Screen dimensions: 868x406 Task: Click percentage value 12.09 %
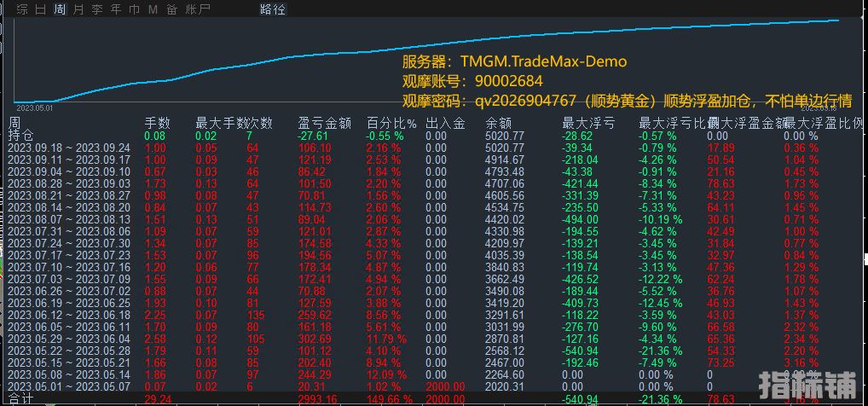(x=386, y=375)
